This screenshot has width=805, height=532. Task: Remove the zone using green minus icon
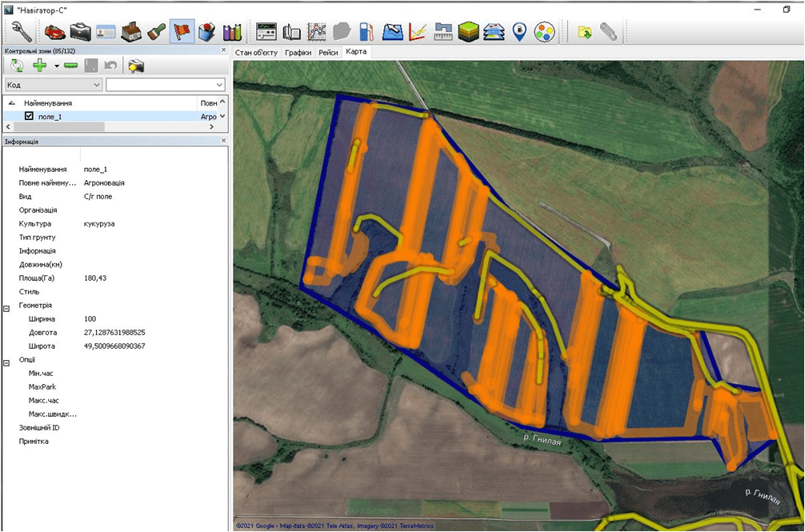[70, 66]
